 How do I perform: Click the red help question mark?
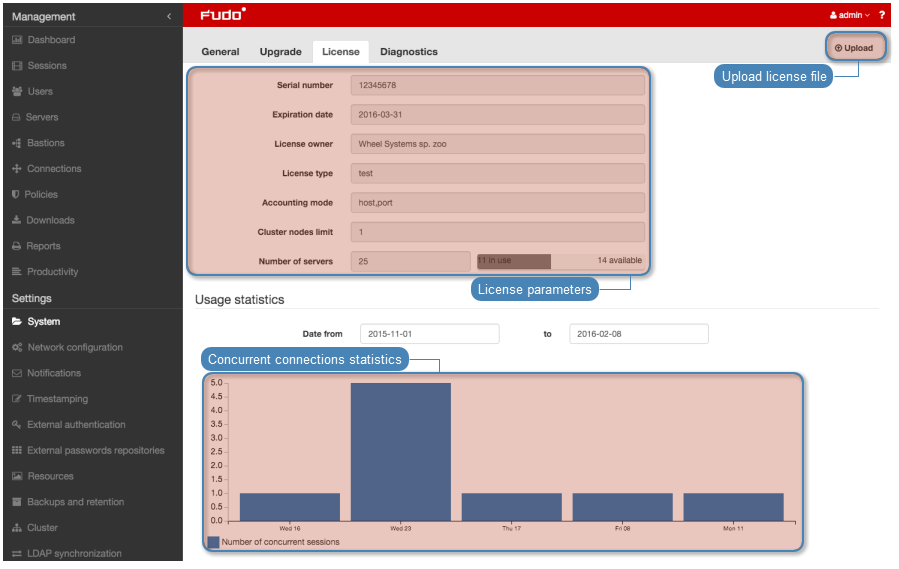click(x=882, y=15)
